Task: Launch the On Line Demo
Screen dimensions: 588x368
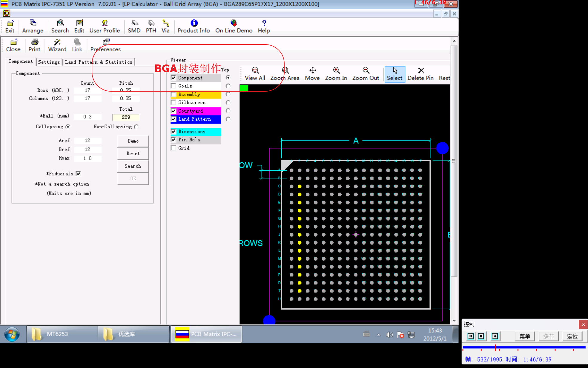Action: point(234,26)
